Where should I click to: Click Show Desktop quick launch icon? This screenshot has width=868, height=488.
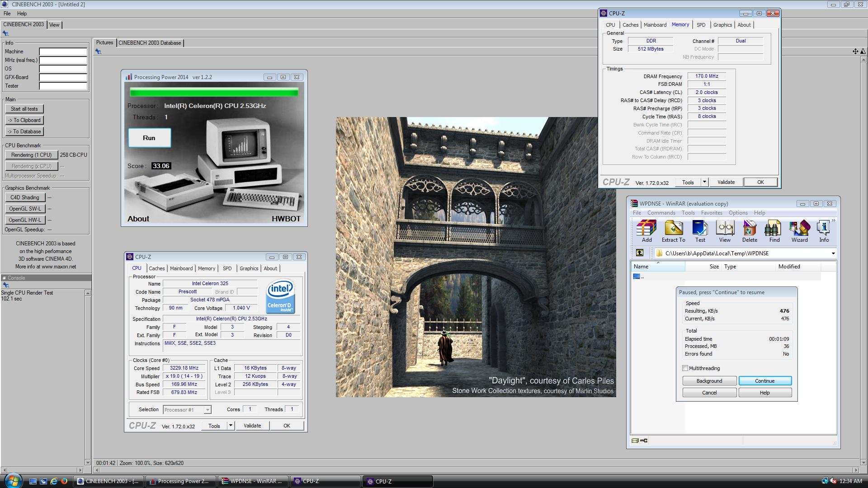click(33, 481)
